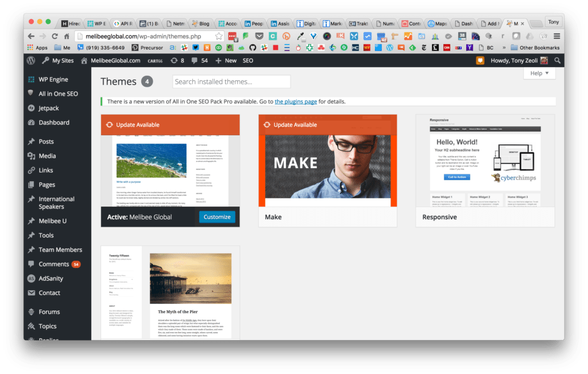
Task: Open the BC bookmark
Action: tap(486, 48)
